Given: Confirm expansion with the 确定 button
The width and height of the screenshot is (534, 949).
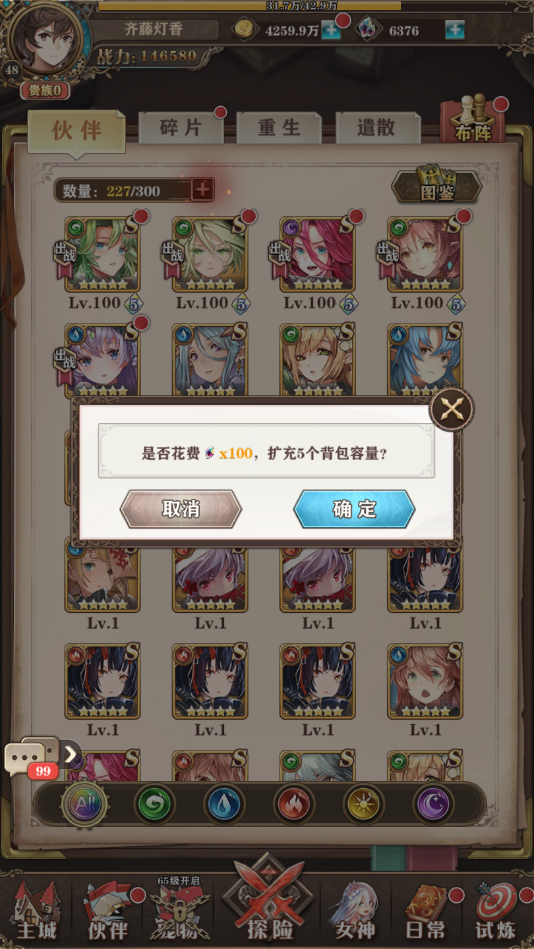Looking at the screenshot, I should point(354,509).
